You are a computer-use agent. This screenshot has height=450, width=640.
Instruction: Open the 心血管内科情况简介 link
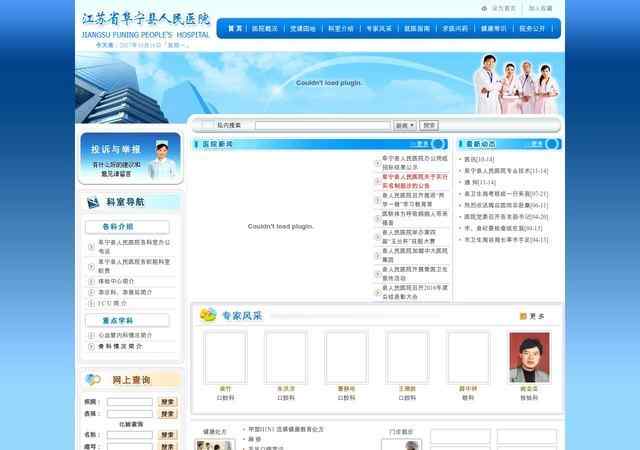click(x=125, y=335)
